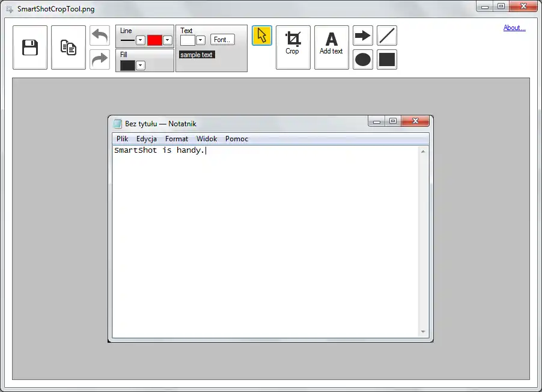Open the Font.. dialog button
The image size is (542, 392).
coord(222,40)
